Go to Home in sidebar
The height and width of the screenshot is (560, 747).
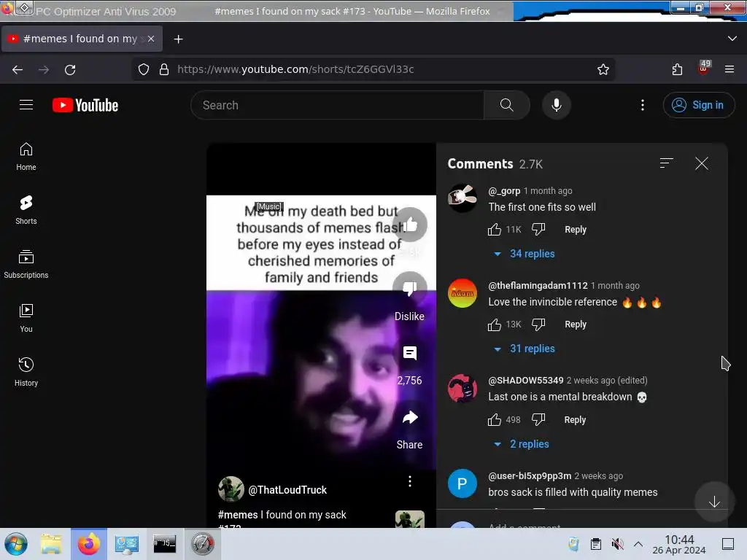click(x=26, y=157)
